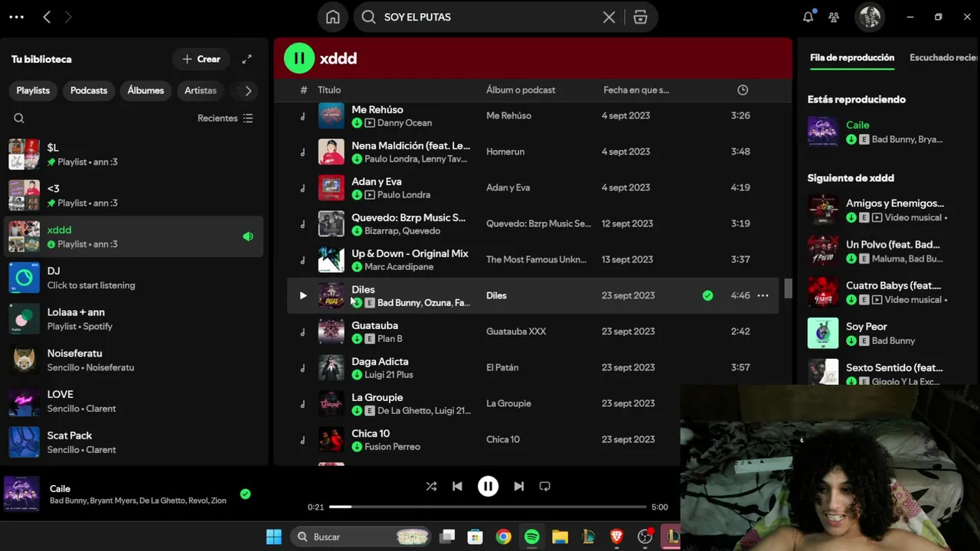Screen dimensions: 980x551
Task: Open the Recientes sort dropdown
Action: click(x=225, y=119)
